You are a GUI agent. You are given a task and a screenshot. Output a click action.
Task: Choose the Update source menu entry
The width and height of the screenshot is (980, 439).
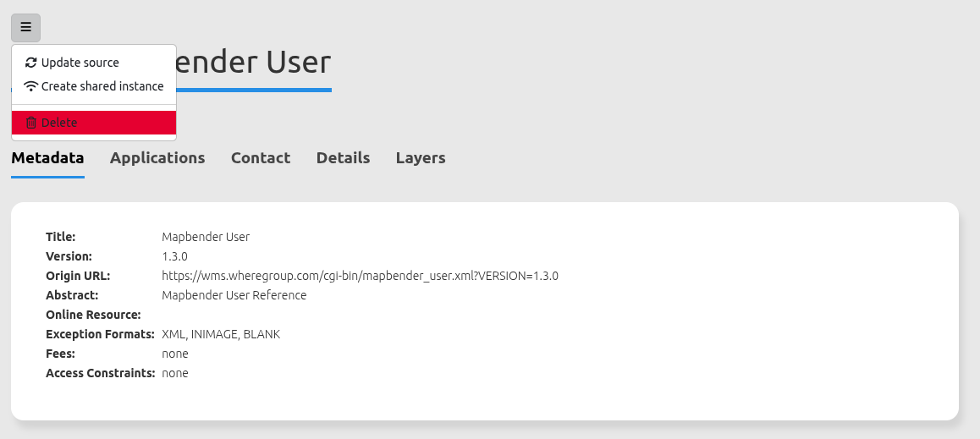click(x=80, y=63)
